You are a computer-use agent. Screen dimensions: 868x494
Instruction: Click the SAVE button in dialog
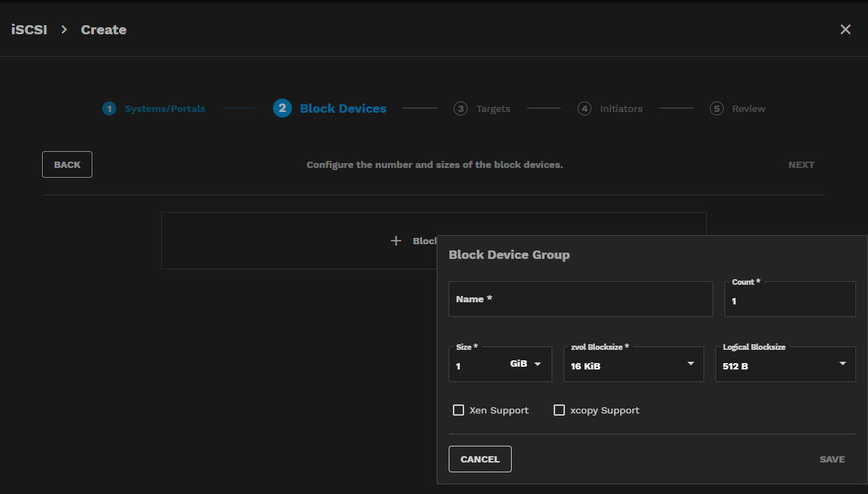click(832, 459)
